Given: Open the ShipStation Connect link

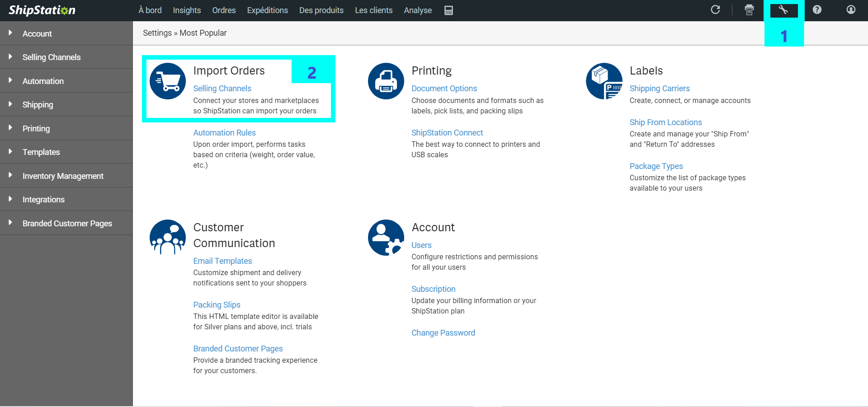Looking at the screenshot, I should tap(447, 133).
